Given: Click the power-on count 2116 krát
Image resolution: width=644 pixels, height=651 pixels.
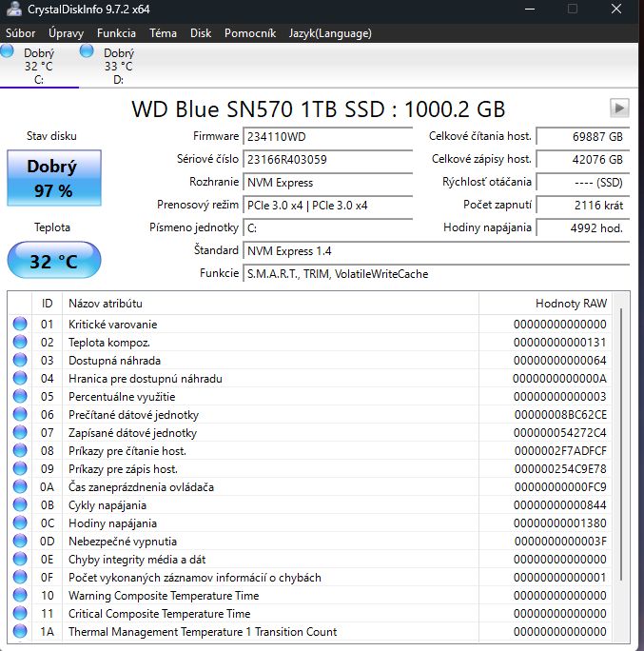Looking at the screenshot, I should [582, 205].
